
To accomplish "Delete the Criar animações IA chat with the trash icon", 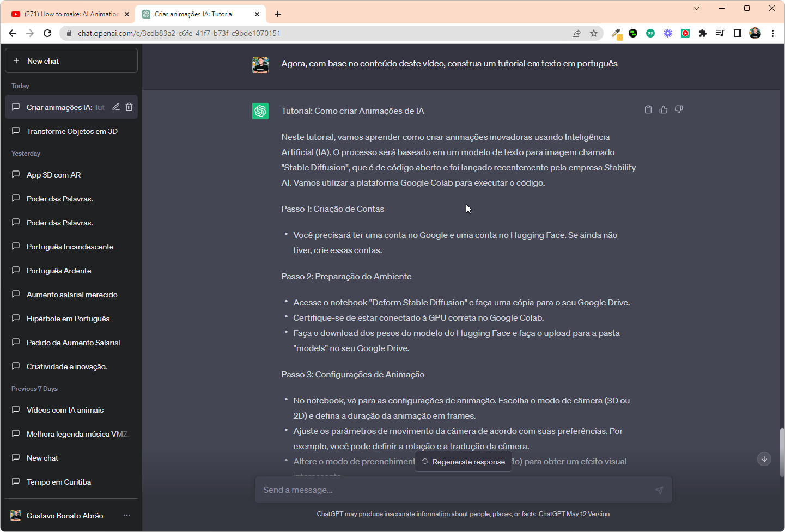I will (129, 107).
